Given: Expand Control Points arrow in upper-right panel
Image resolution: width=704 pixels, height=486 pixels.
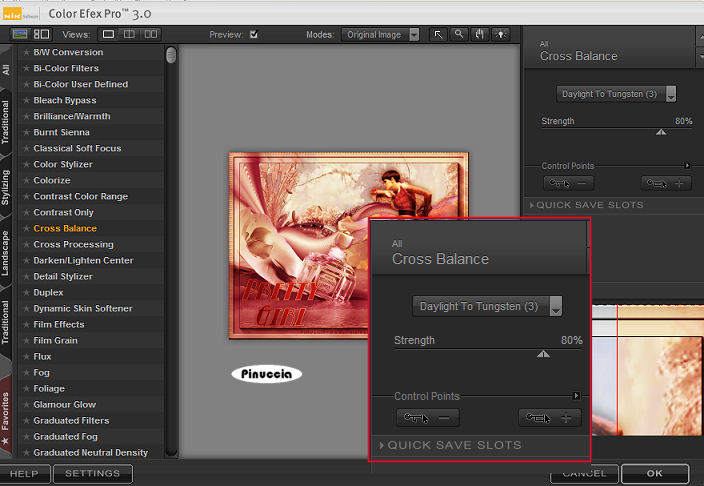Looking at the screenshot, I should coord(687,165).
